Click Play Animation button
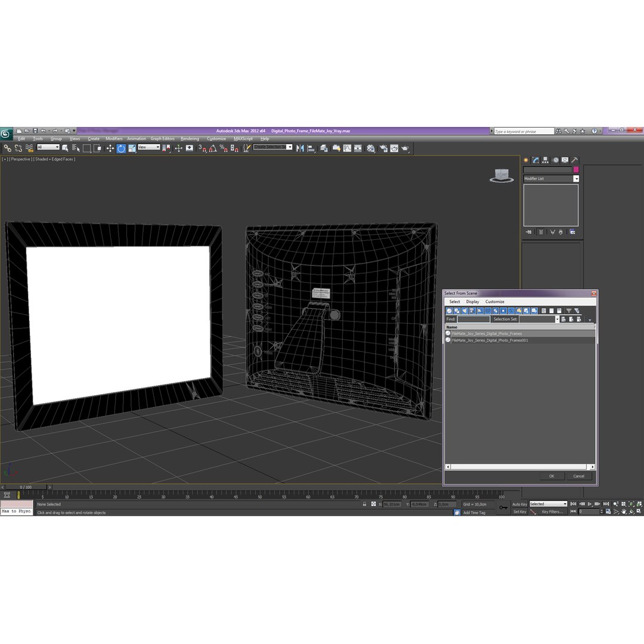The width and height of the screenshot is (644, 644). tap(590, 504)
